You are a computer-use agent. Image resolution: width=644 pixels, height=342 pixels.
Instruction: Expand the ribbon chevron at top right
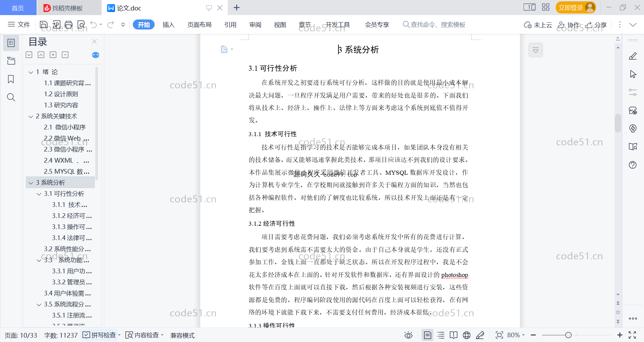(x=633, y=24)
